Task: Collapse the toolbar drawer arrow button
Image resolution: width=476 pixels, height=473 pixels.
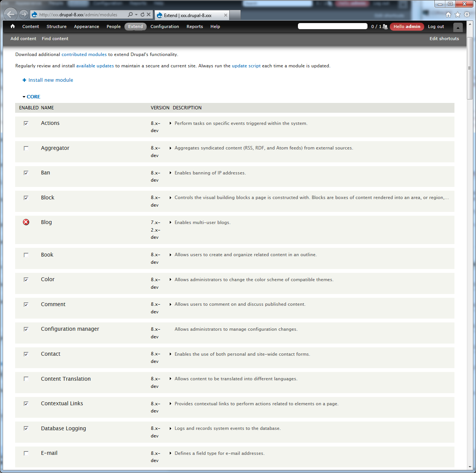Action: (x=458, y=27)
